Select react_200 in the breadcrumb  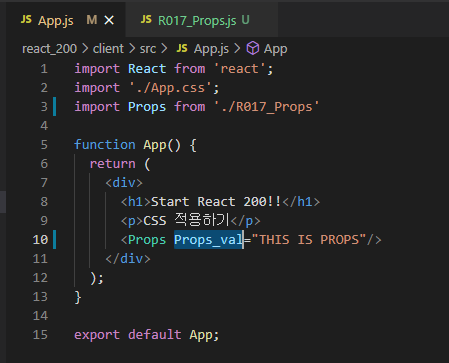click(49, 49)
